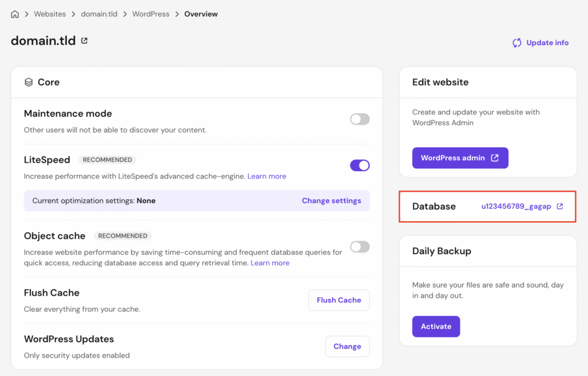Disable the LiteSpeed cache toggle
This screenshot has height=376, width=588.
point(359,165)
